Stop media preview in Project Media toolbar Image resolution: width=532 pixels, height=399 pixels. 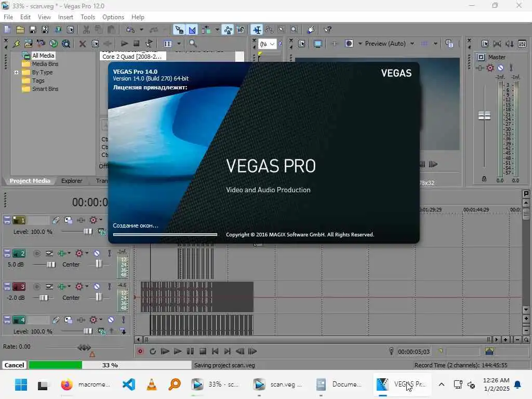[x=137, y=44]
